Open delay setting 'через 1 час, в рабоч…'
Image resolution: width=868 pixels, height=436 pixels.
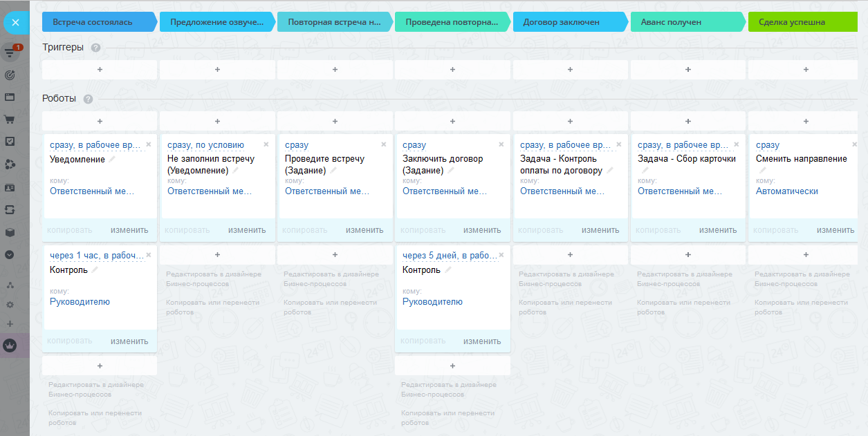click(x=96, y=256)
